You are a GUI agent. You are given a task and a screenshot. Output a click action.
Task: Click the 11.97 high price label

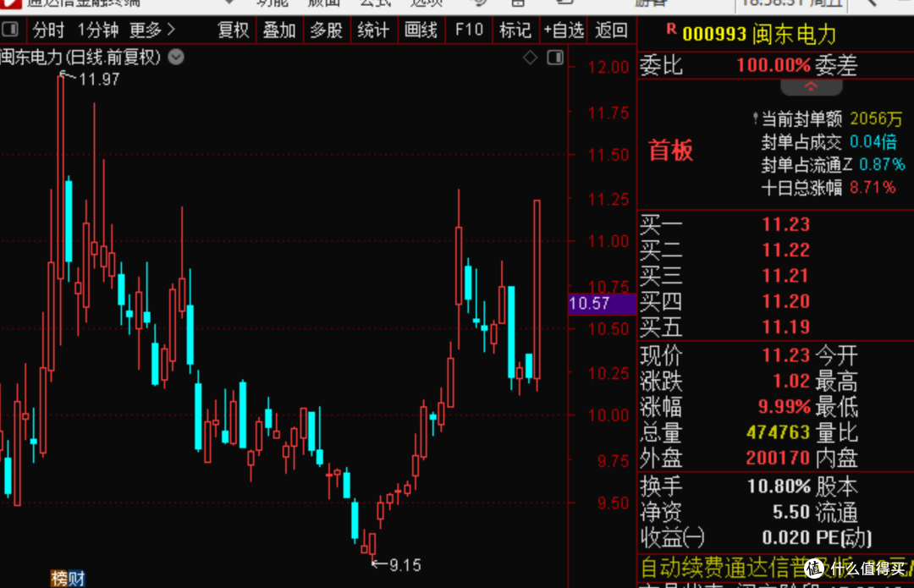point(98,80)
